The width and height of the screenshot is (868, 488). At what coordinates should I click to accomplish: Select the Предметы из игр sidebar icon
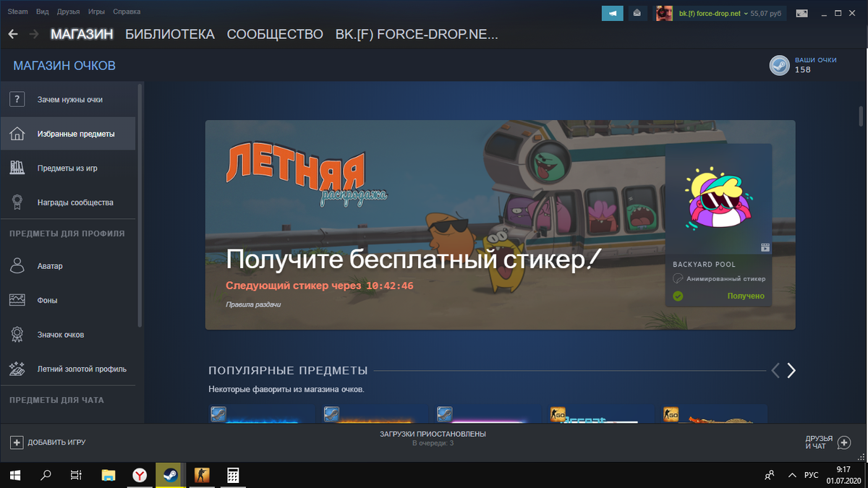tap(17, 168)
